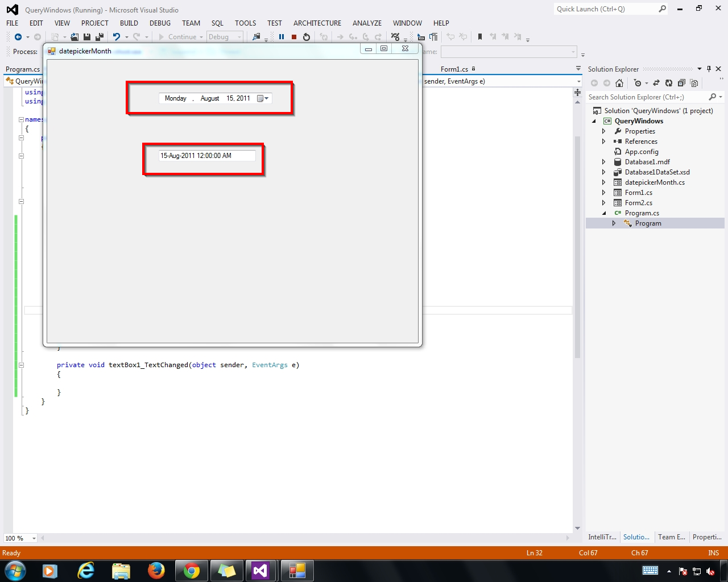Click the Continue button

180,36
